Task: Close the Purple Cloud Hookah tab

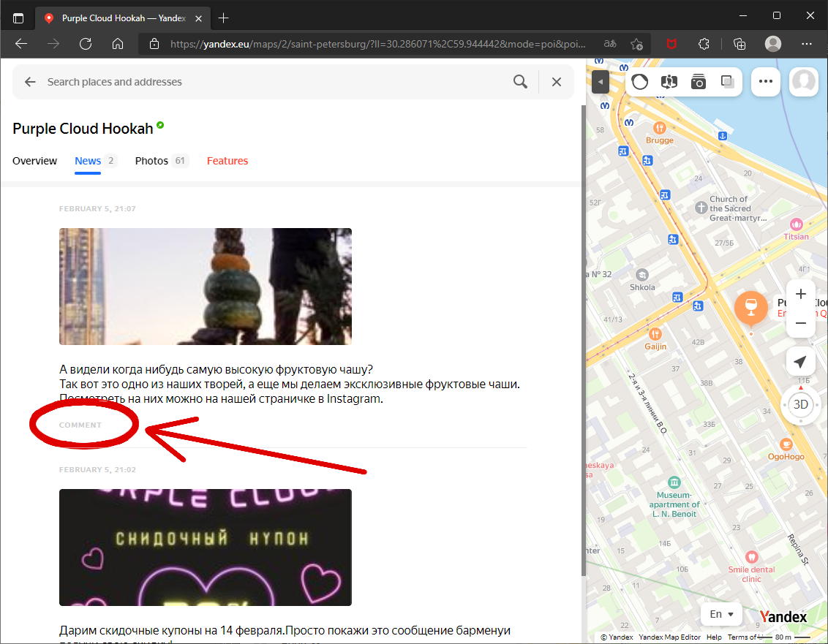Action: coord(198,18)
